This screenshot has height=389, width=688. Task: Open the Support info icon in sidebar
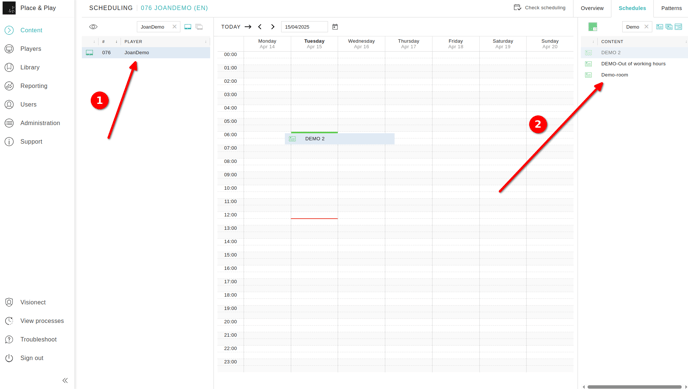pos(9,142)
